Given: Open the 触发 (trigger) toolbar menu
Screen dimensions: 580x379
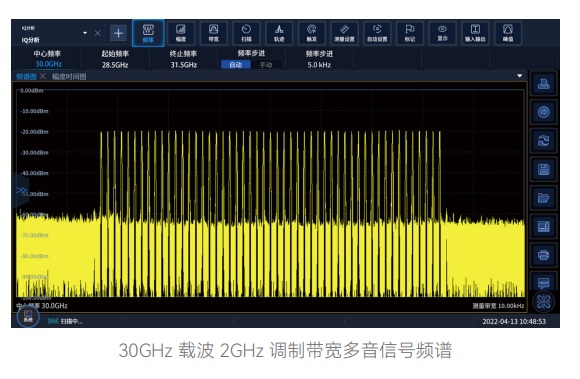Looking at the screenshot, I should point(311,33).
